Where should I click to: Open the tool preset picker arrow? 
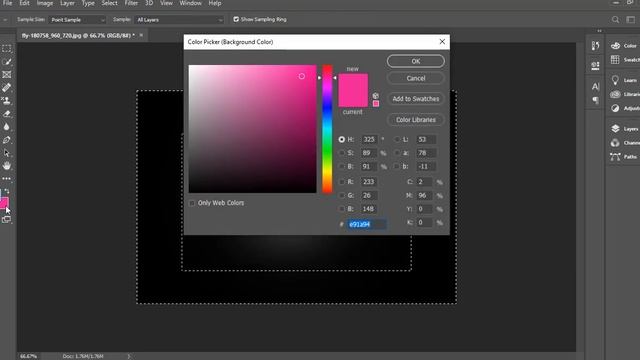coord(5,20)
